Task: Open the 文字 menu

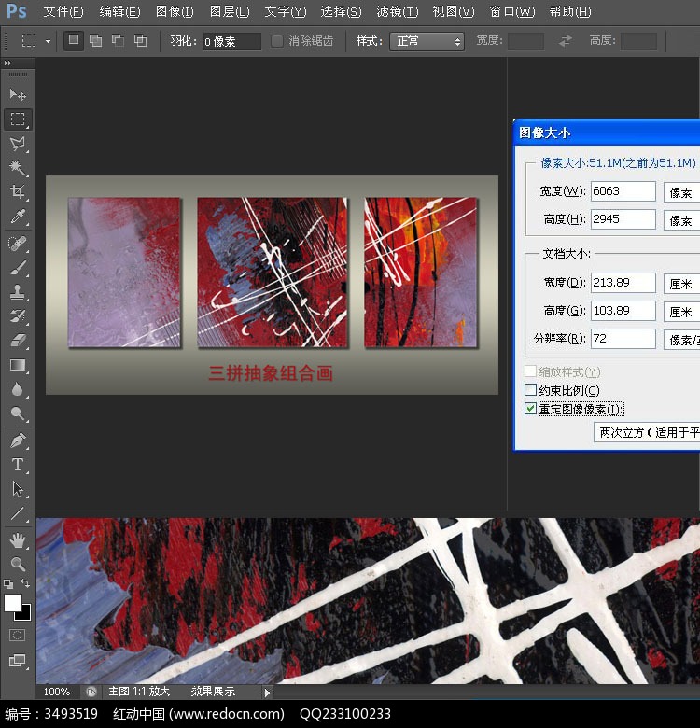Action: [285, 11]
